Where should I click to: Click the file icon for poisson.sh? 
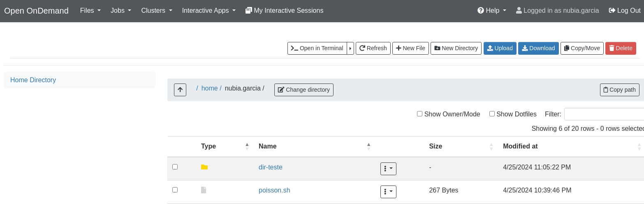click(204, 190)
